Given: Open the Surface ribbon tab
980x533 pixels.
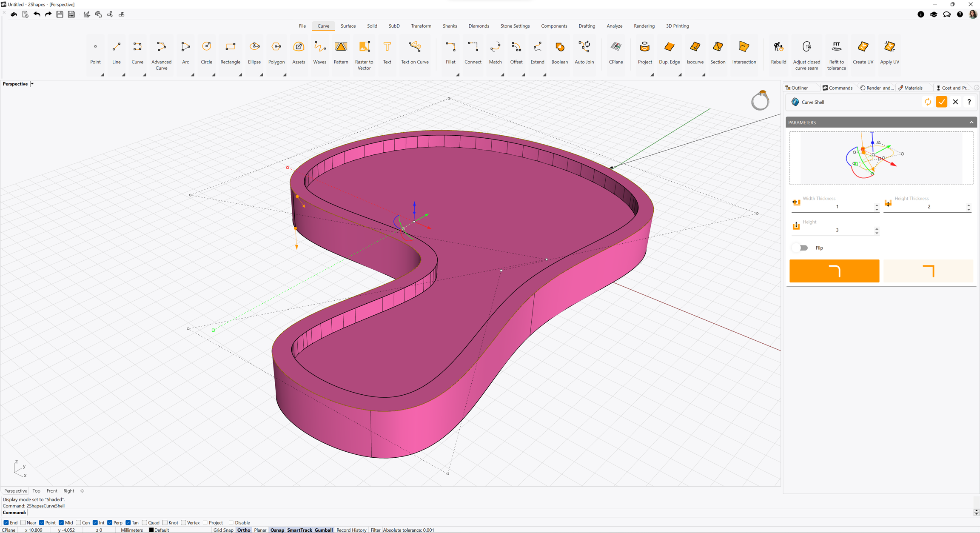Looking at the screenshot, I should (x=348, y=26).
